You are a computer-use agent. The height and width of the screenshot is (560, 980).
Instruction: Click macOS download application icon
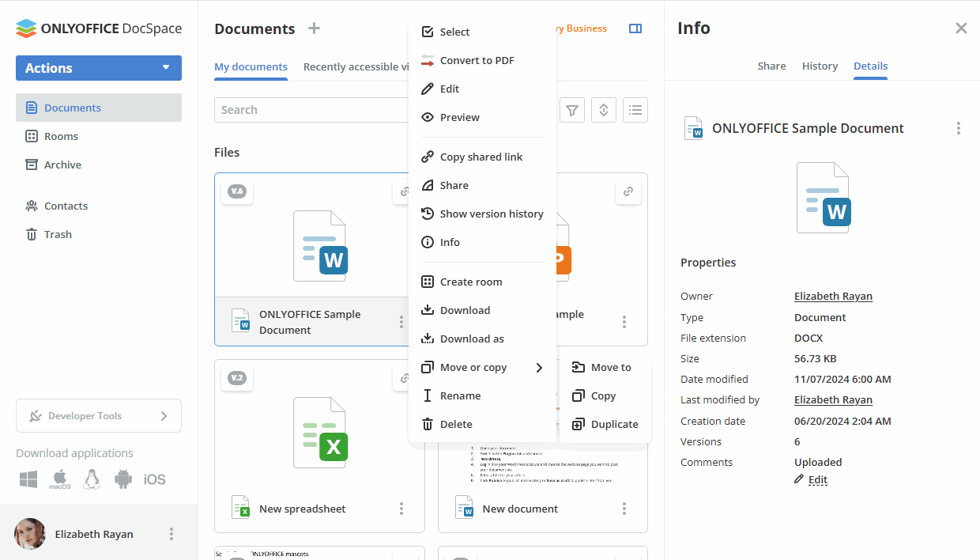60,479
